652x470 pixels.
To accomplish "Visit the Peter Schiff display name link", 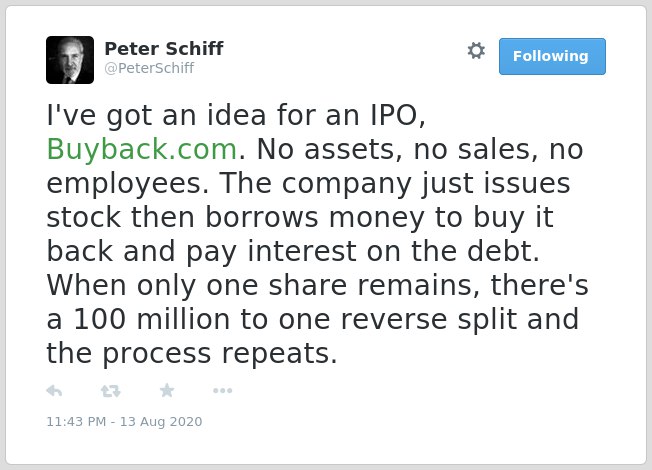I will pos(164,48).
